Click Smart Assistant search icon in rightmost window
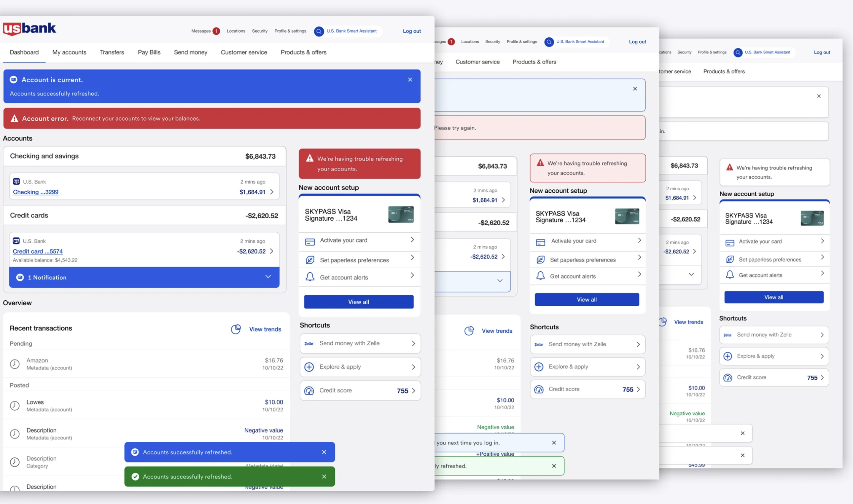853x504 pixels. click(x=738, y=52)
